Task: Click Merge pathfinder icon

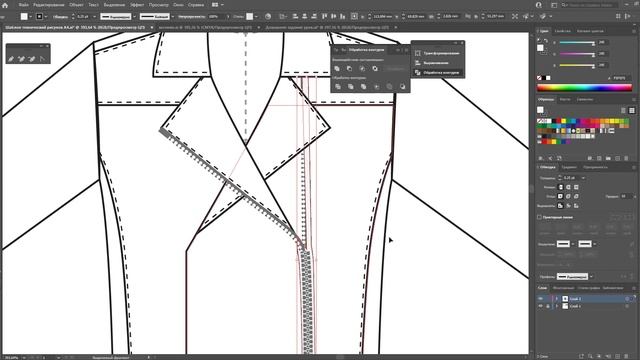Action: pos(363,87)
